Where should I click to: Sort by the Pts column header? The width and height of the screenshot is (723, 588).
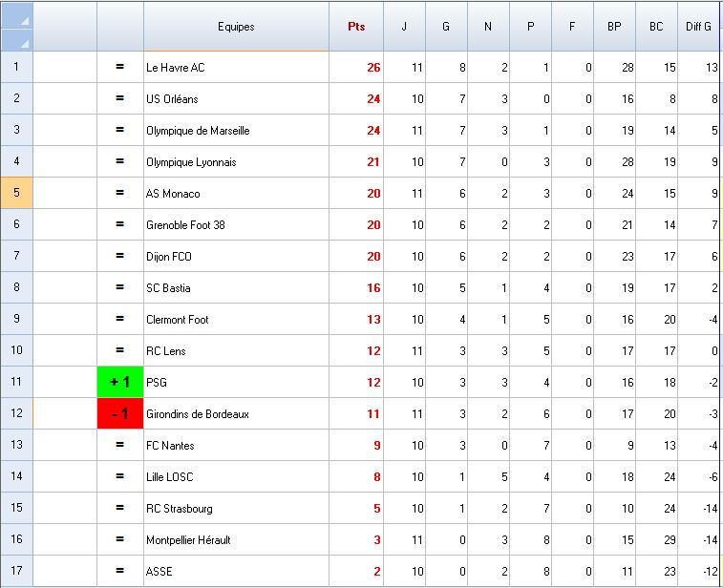(x=356, y=27)
